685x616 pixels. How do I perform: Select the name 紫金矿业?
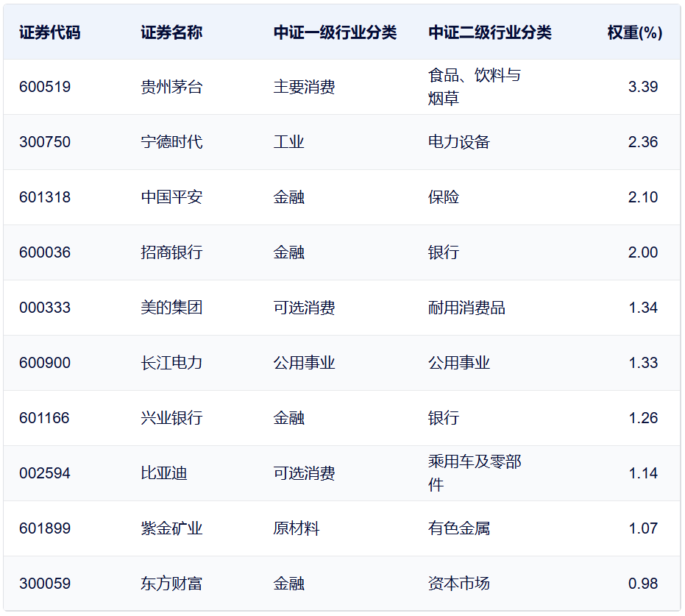coord(171,528)
